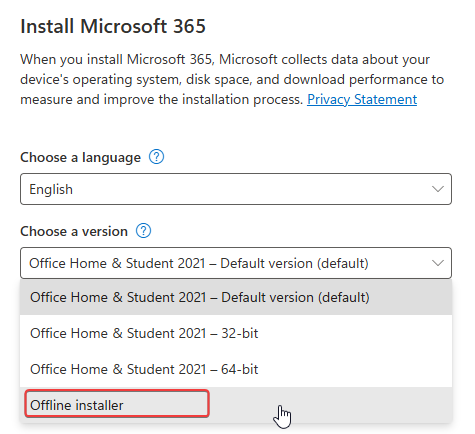Click the Choose a language label

(x=80, y=157)
